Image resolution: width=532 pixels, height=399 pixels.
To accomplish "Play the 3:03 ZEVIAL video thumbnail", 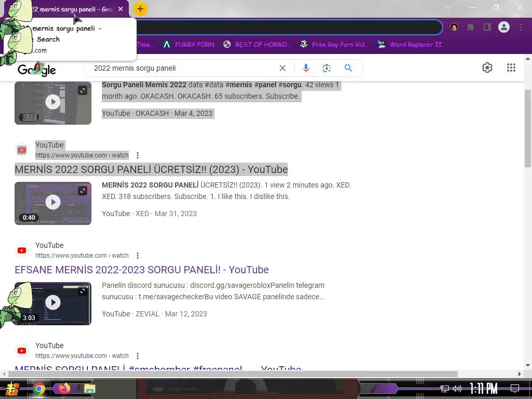I will [53, 303].
